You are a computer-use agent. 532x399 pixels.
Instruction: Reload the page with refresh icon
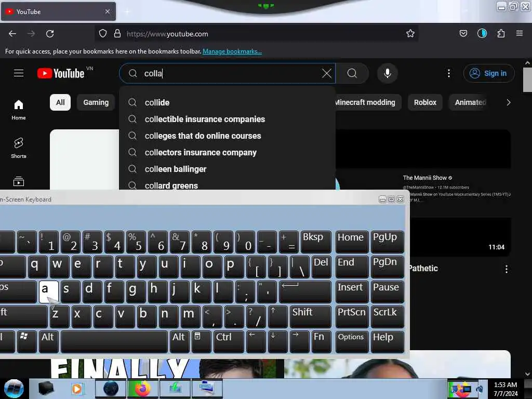pos(50,34)
